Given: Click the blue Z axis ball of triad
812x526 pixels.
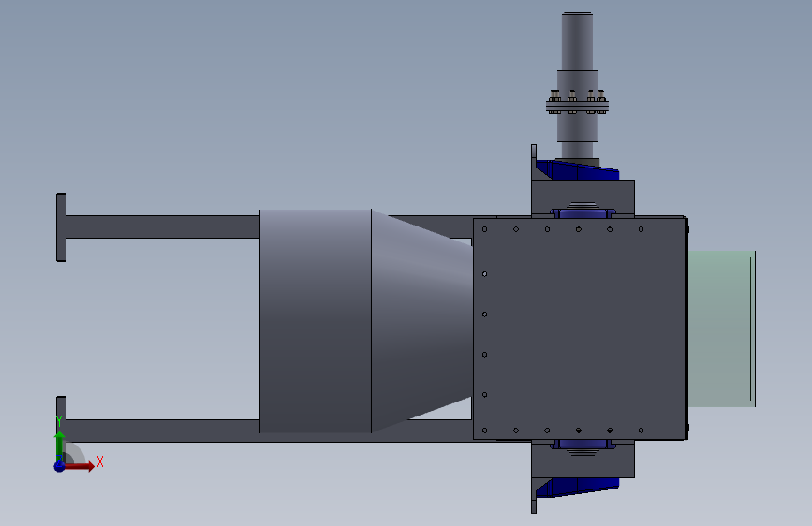Looking at the screenshot, I should (60, 466).
